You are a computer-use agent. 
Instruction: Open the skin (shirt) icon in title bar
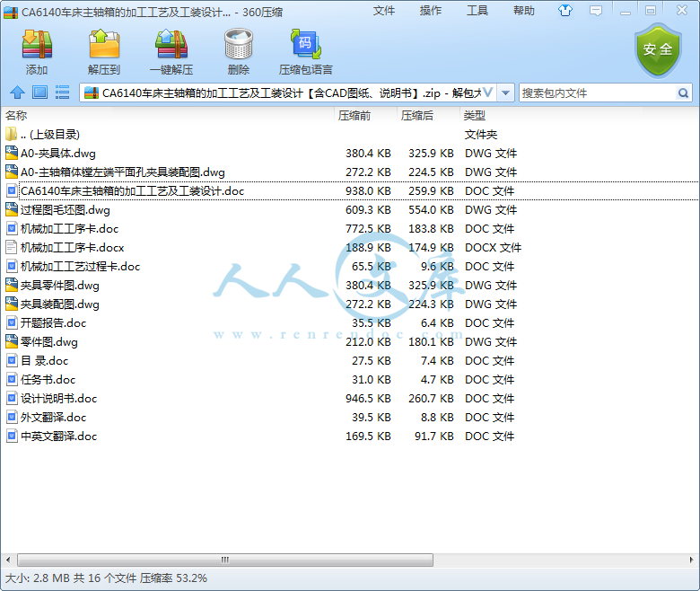[565, 10]
